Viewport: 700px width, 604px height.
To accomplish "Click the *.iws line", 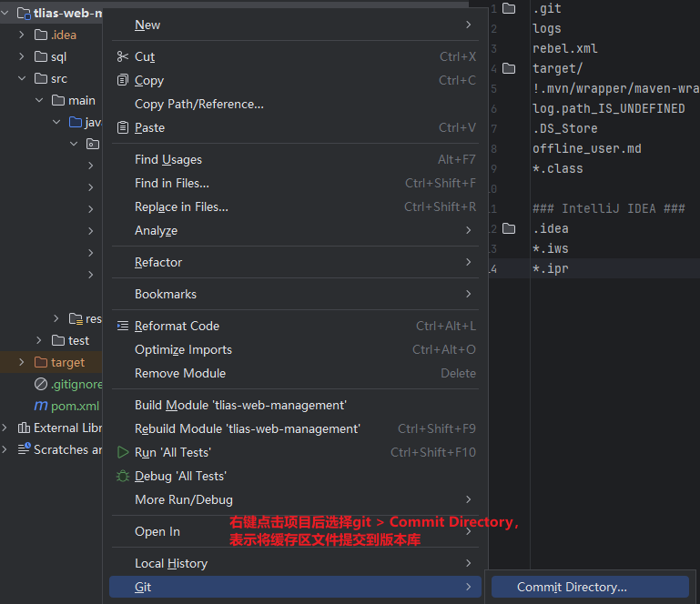I will pos(551,248).
